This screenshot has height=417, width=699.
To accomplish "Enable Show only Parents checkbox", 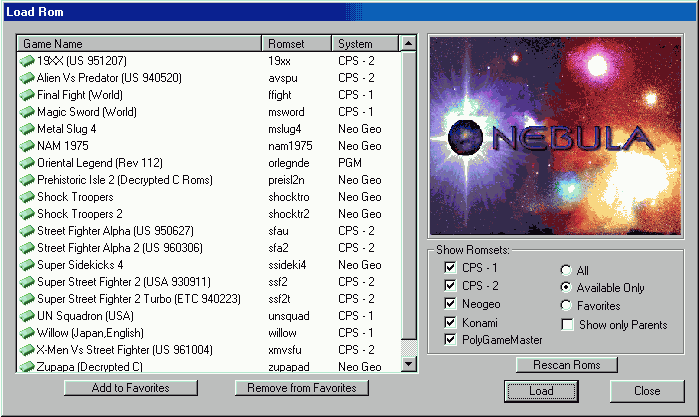I will 567,325.
